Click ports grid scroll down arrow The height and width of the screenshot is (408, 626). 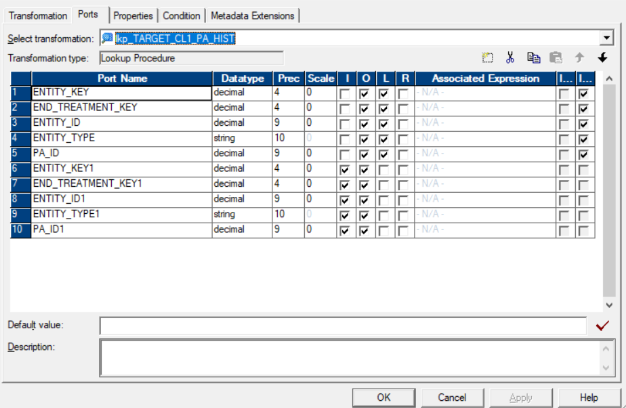(609, 305)
